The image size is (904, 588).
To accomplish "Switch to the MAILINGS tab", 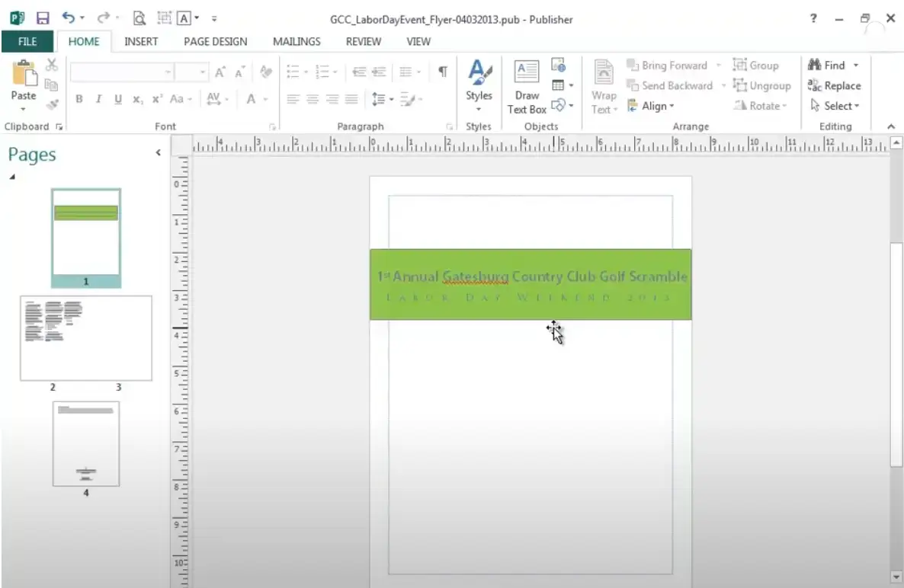I will [297, 42].
